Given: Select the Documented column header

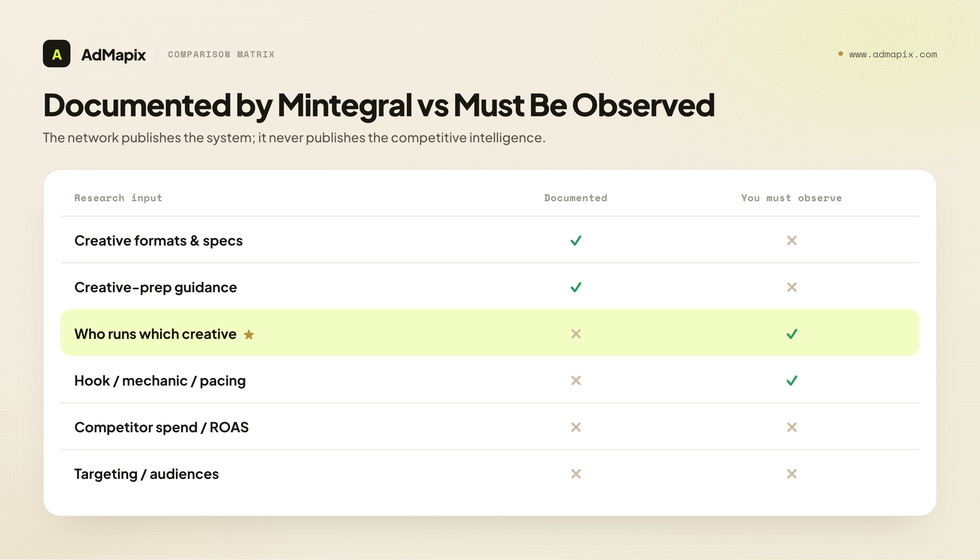Looking at the screenshot, I should (x=576, y=198).
